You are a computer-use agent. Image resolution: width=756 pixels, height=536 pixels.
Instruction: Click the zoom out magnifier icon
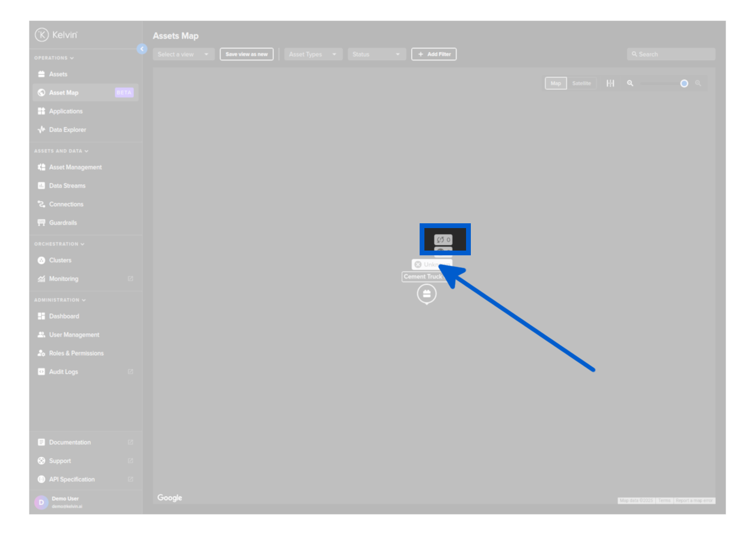(x=630, y=83)
